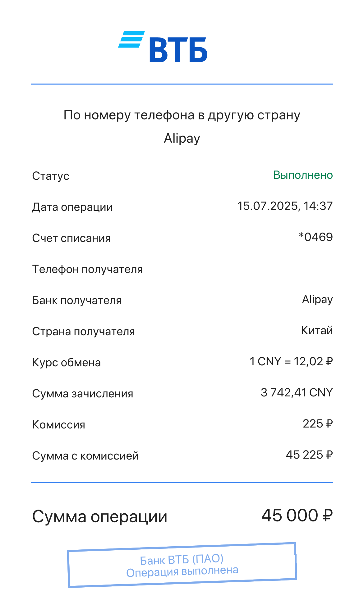Click the "Сумма операции" heading
This screenshot has width=364, height=615.
tap(100, 517)
